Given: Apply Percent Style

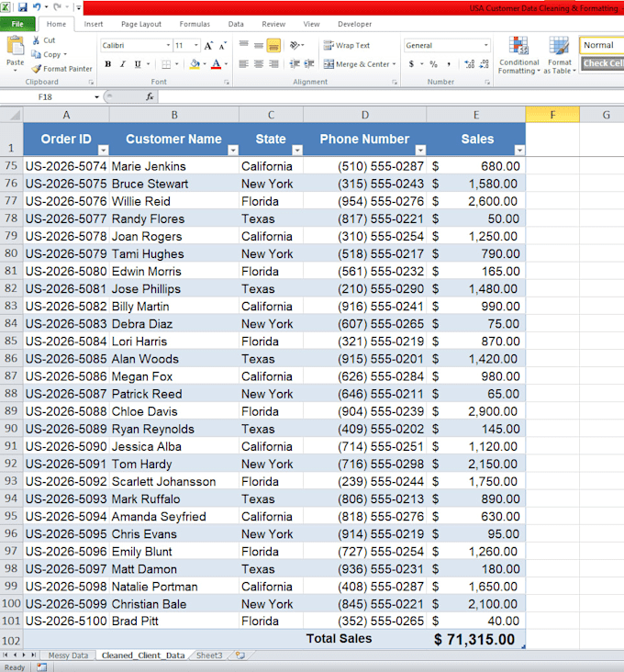Looking at the screenshot, I should (433, 64).
